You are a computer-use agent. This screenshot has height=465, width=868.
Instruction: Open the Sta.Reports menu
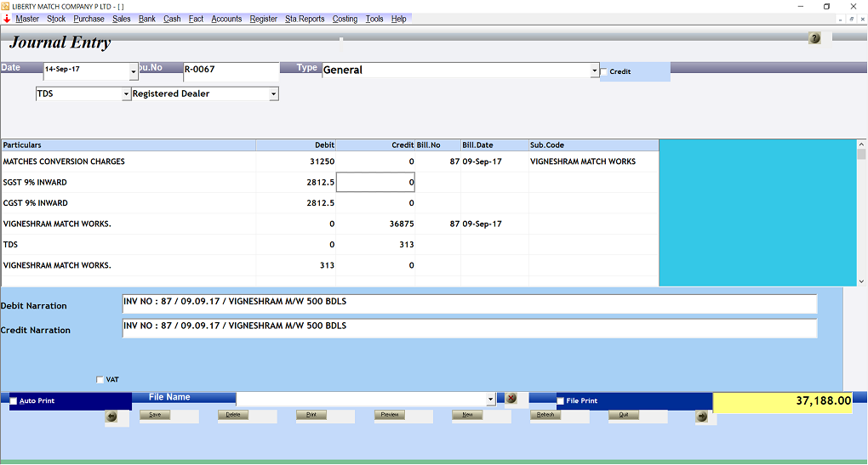(305, 19)
